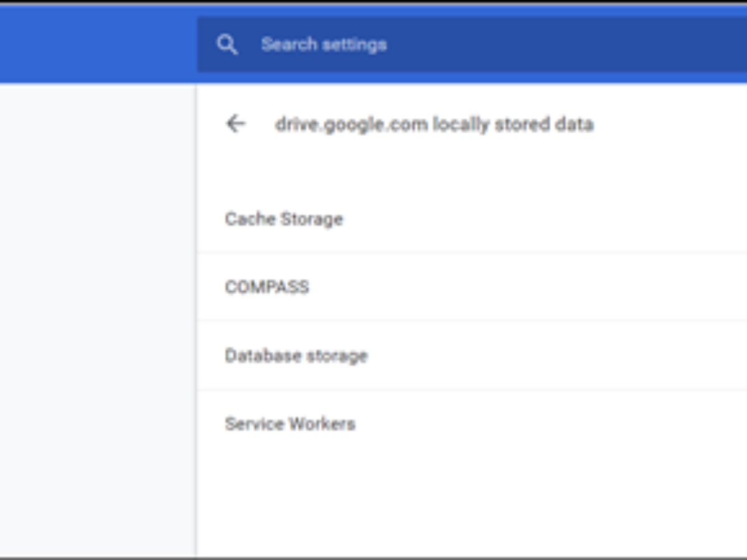Click the drive.google.com domain in the heading
The width and height of the screenshot is (747, 560).
(x=351, y=124)
